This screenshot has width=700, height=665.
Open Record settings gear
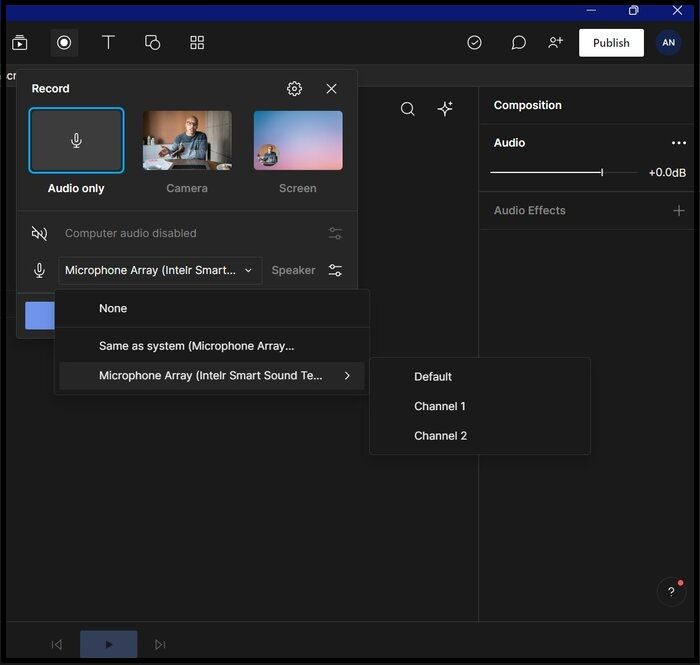coord(294,88)
